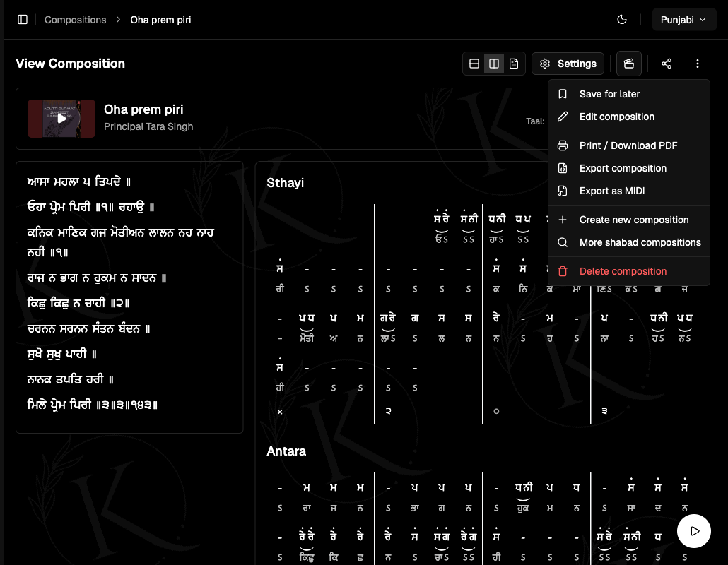Play the Oha prem piri audio thumbnail
The image size is (728, 565).
61,119
